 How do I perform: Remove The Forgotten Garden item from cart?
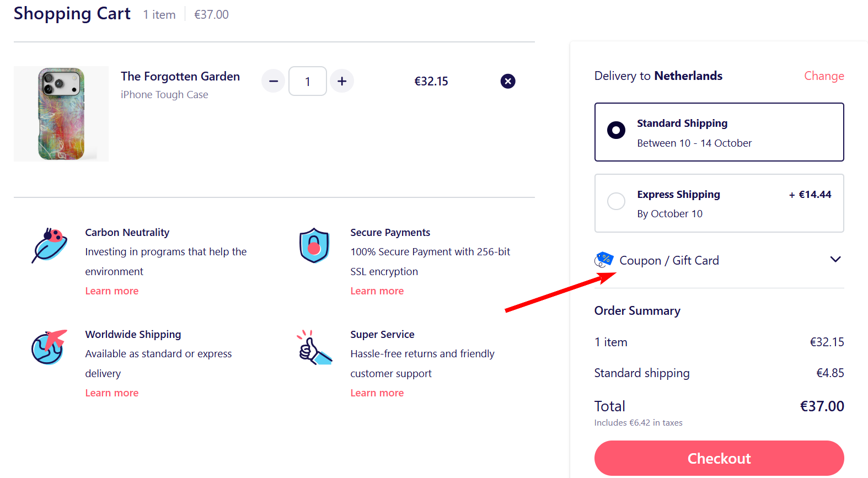click(x=508, y=82)
